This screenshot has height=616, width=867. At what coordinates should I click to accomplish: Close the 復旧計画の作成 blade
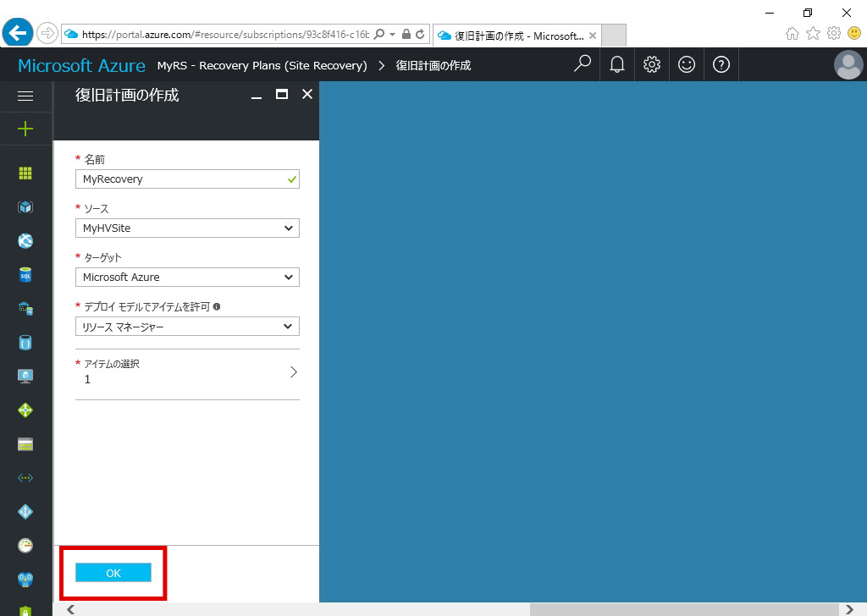click(x=307, y=95)
